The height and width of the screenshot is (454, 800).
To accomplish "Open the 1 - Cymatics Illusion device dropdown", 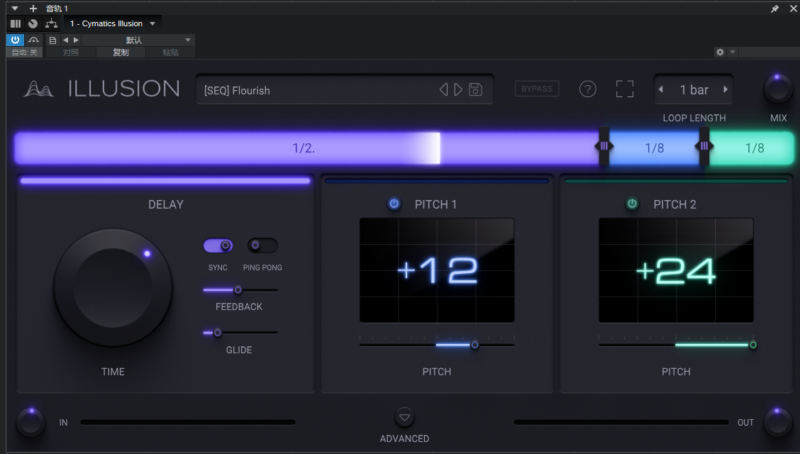I will (x=112, y=23).
